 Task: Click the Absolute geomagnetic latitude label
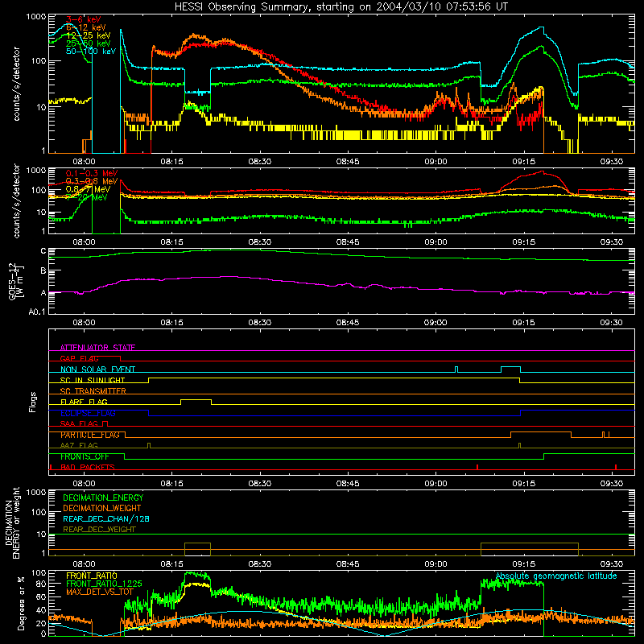pyautogui.click(x=556, y=576)
